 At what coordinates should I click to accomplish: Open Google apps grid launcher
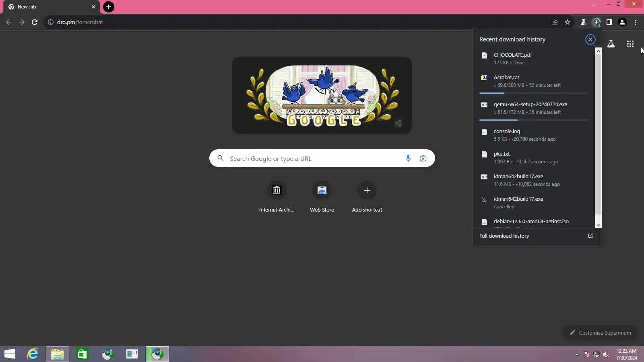pos(630,44)
